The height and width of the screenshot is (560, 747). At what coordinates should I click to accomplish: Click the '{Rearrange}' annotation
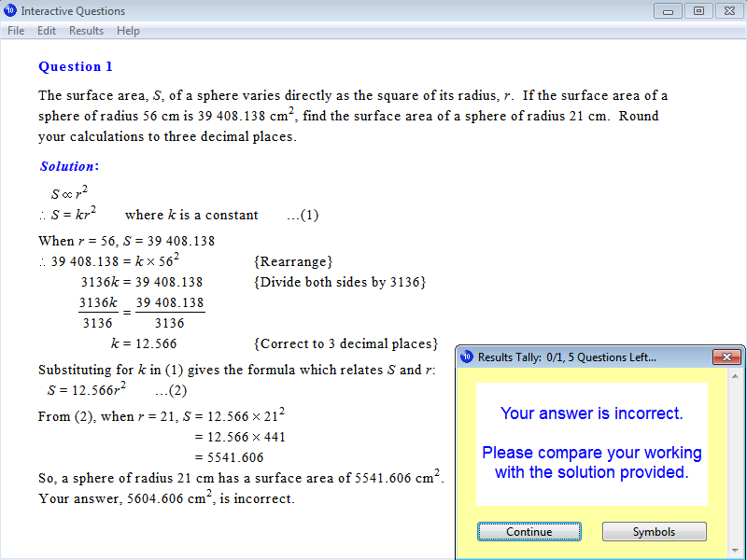coord(293,261)
